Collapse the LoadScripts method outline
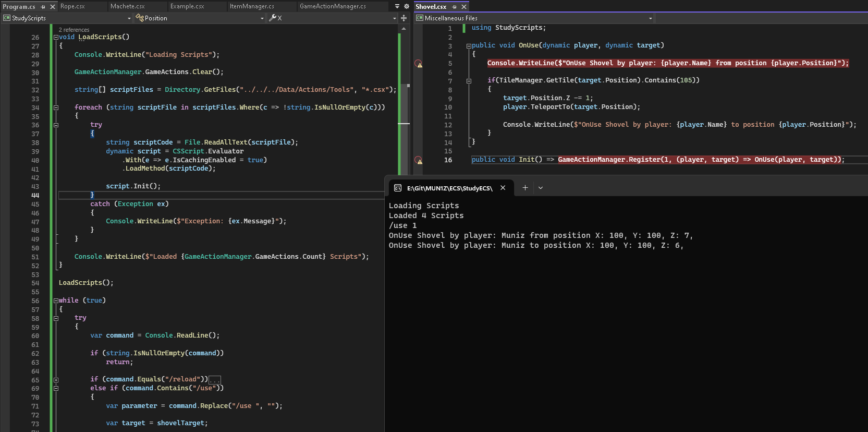Screen dimensions: 868x432 pos(56,37)
